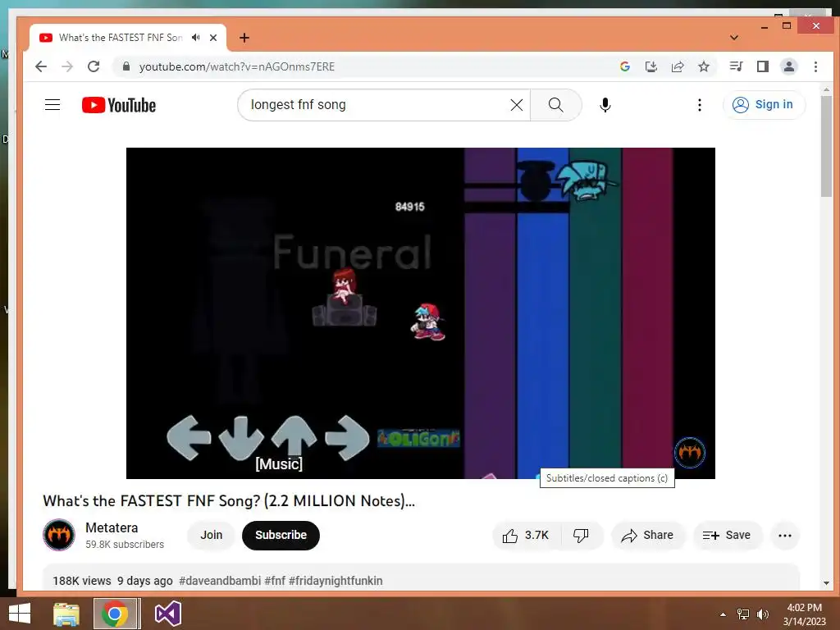Image resolution: width=840 pixels, height=630 pixels.
Task: Open the #fnf hashtag link
Action: click(x=274, y=581)
